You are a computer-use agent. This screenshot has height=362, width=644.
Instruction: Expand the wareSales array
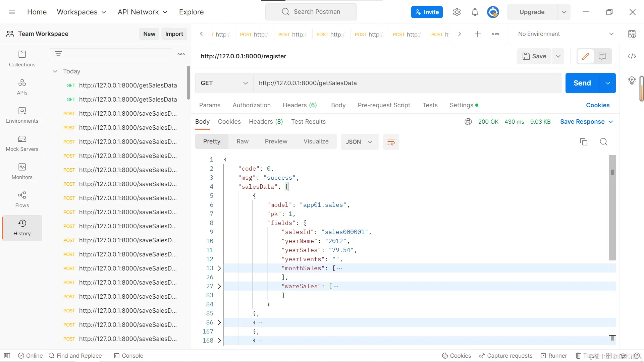[219, 286]
